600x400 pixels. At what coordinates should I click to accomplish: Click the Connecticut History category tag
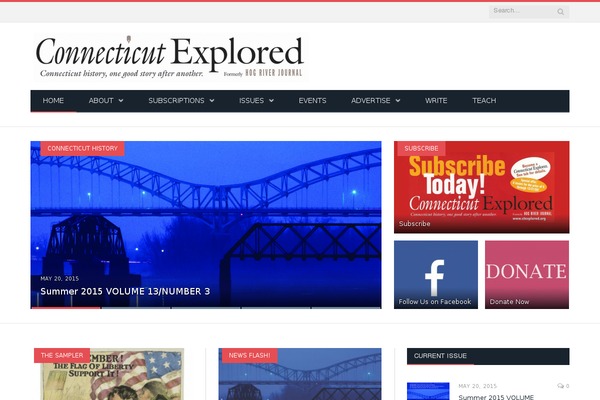(x=82, y=149)
